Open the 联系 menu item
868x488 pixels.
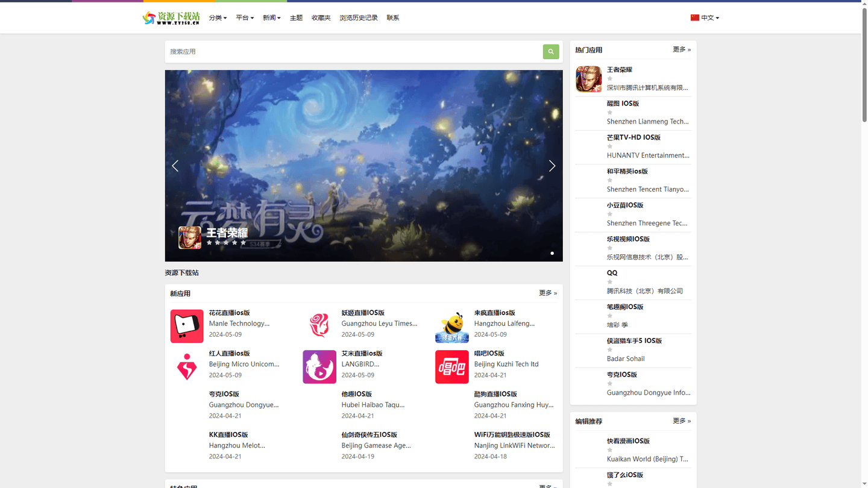pyautogui.click(x=393, y=18)
